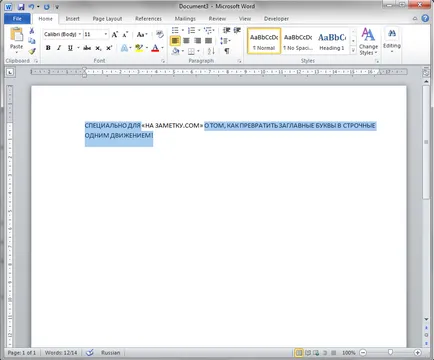Toggle italic formatting
The width and height of the screenshot is (434, 360).
pos(59,48)
